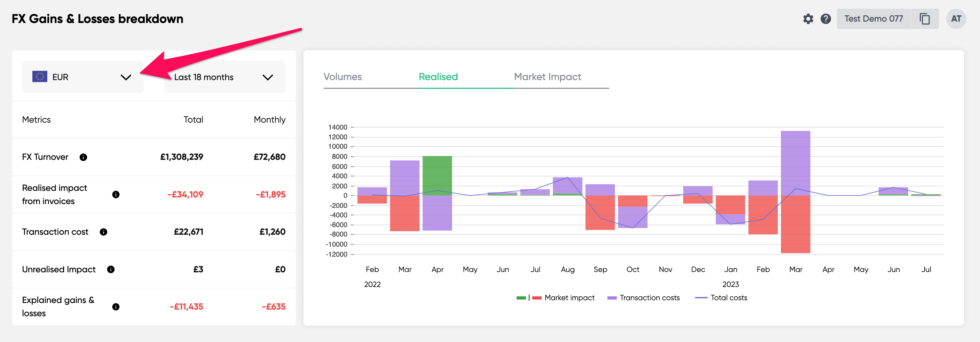Viewport: 980px width, 342px height.
Task: Switch to the Volumes tab
Action: tap(342, 77)
